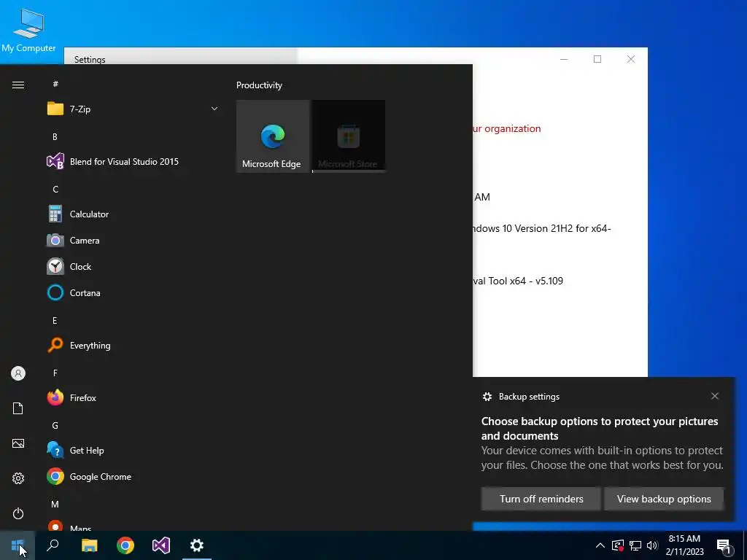This screenshot has width=747, height=560.
Task: Click the letter F section header
Action: coord(55,373)
